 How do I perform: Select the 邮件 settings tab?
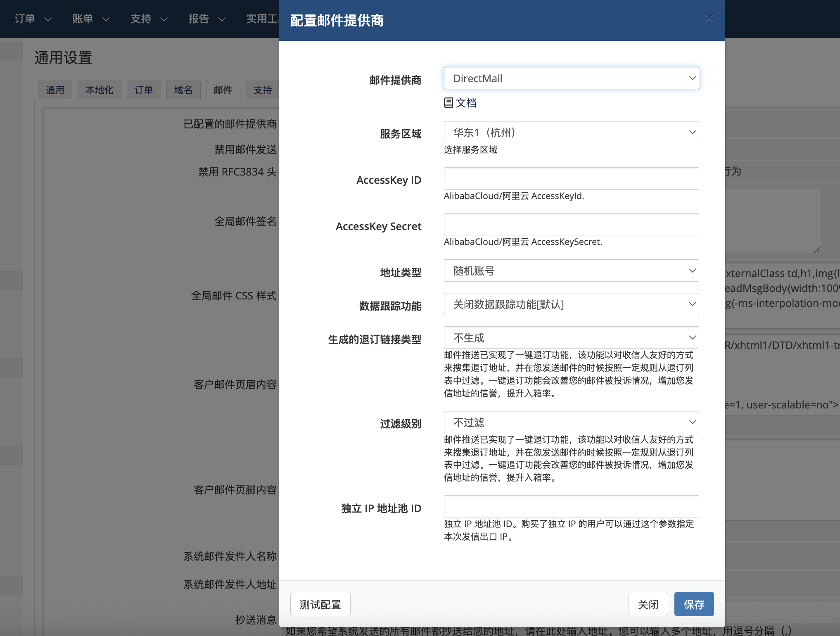223,90
